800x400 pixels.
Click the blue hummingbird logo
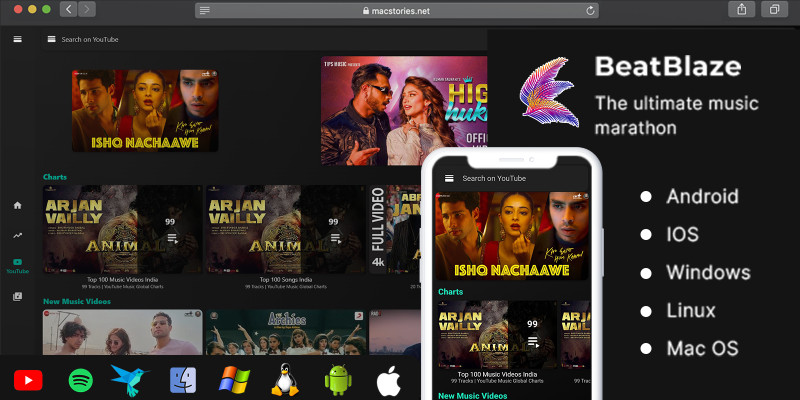[130, 380]
